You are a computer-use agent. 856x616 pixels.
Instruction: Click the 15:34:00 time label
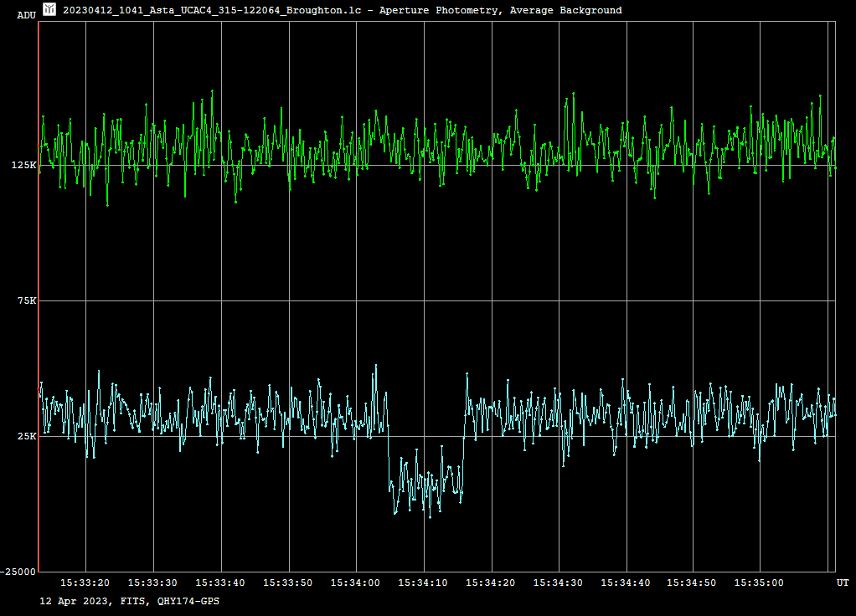(x=355, y=583)
